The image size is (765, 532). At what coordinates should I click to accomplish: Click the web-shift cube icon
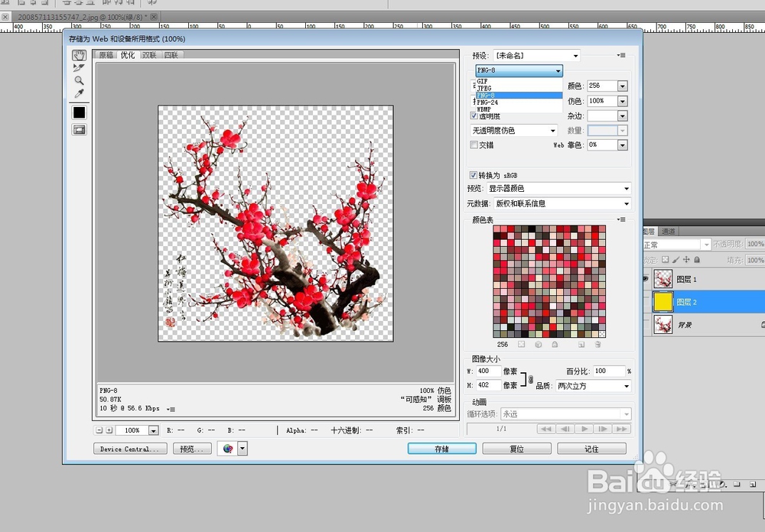click(538, 344)
